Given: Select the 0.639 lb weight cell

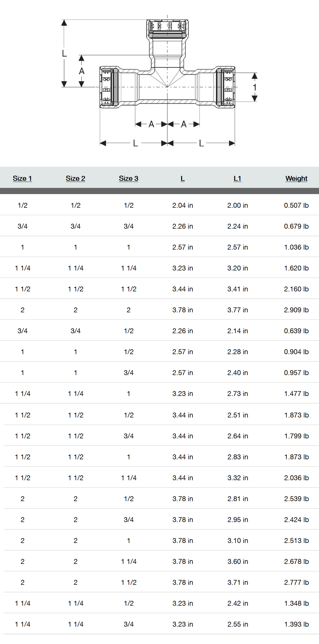Looking at the screenshot, I should pos(296,331).
